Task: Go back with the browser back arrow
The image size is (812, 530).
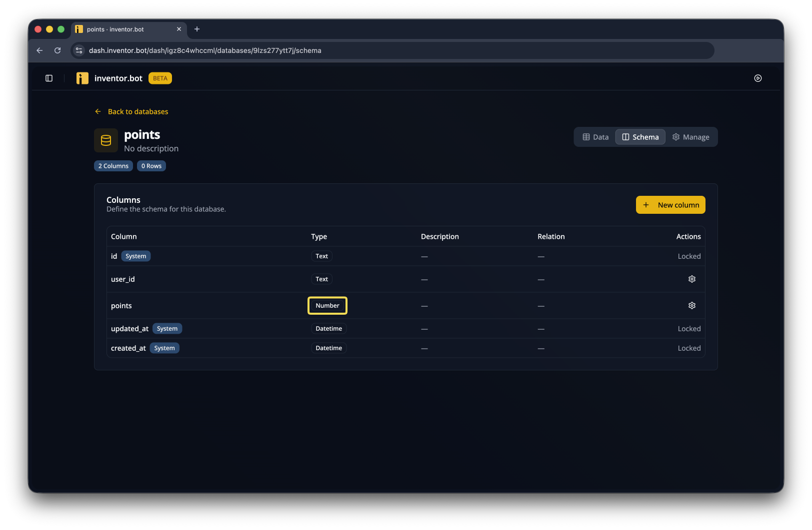Action: click(x=39, y=50)
